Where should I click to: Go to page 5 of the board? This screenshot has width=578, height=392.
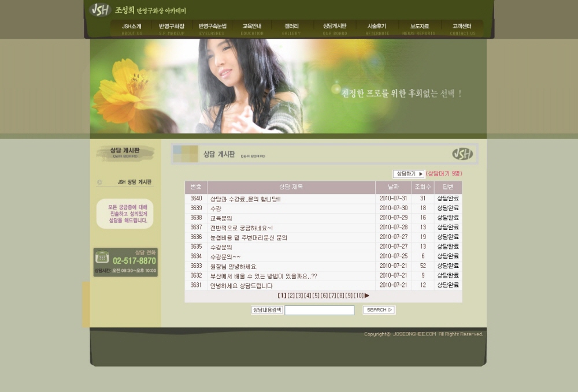316,296
